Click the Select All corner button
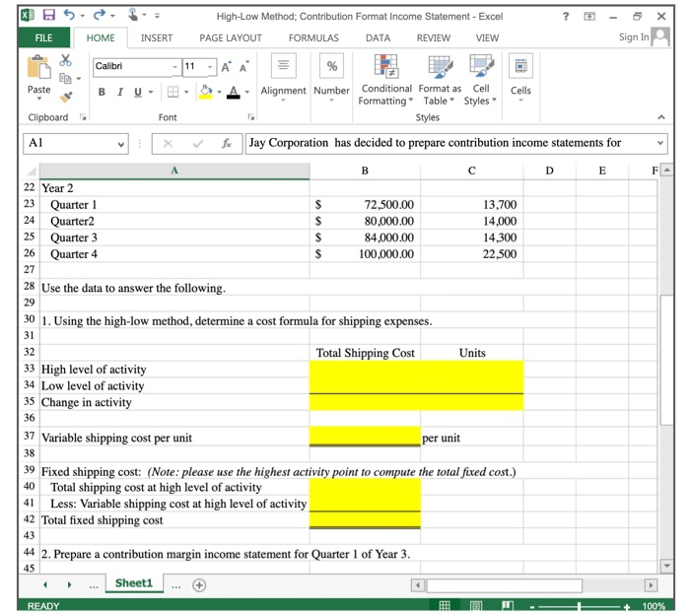This screenshot has width=690, height=616. click(31, 171)
